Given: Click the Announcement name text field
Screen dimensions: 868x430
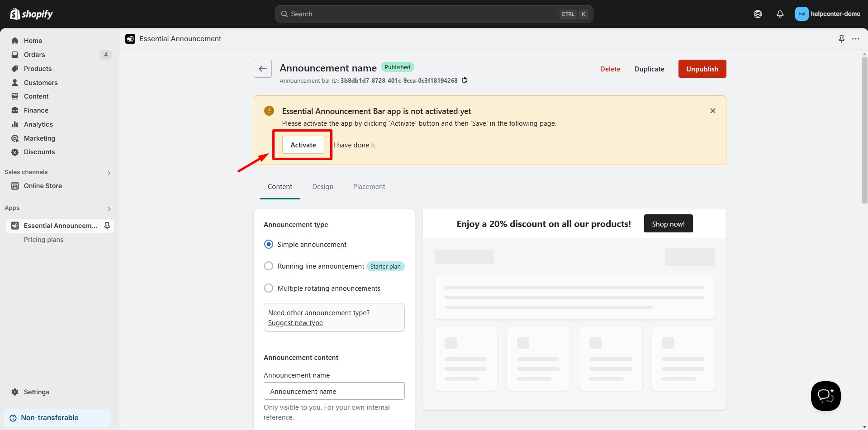Looking at the screenshot, I should [x=334, y=391].
